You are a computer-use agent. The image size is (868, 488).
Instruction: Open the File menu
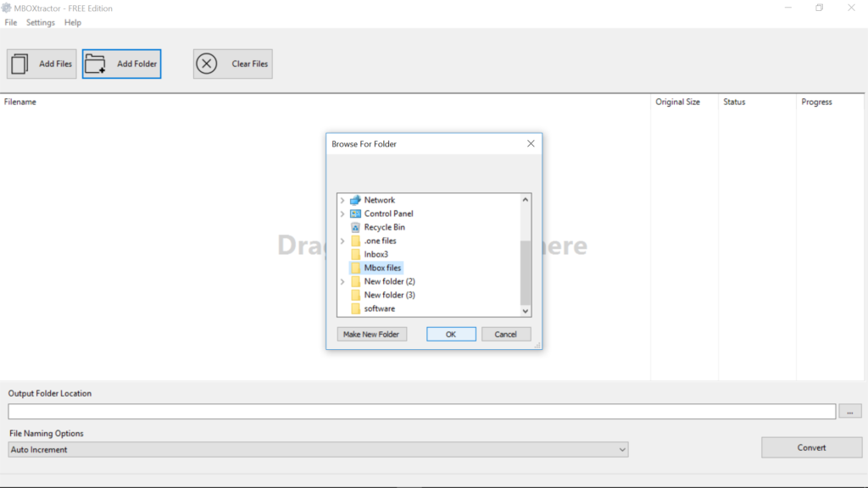[10, 23]
